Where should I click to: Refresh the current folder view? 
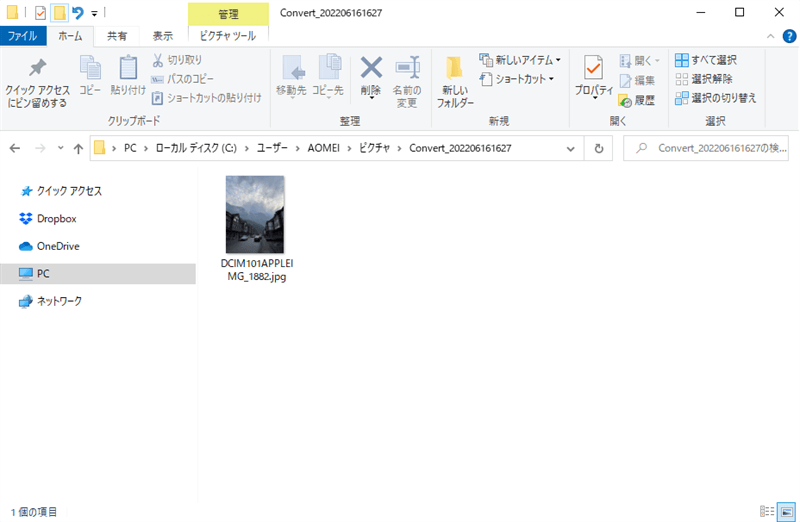point(598,149)
